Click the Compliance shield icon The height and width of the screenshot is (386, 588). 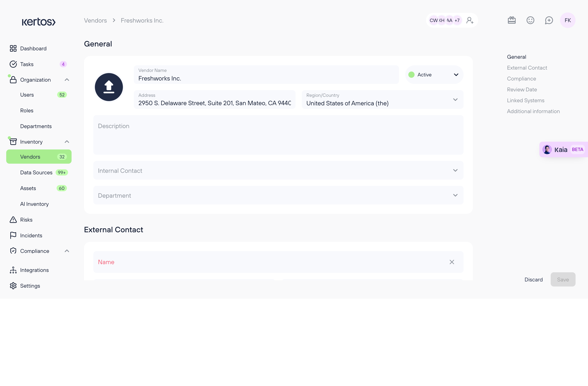[13, 251]
